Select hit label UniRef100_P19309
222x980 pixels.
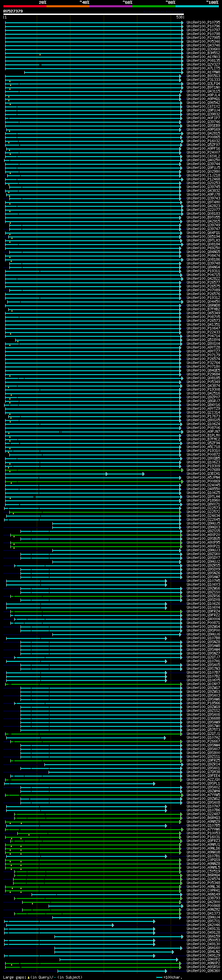203,466
